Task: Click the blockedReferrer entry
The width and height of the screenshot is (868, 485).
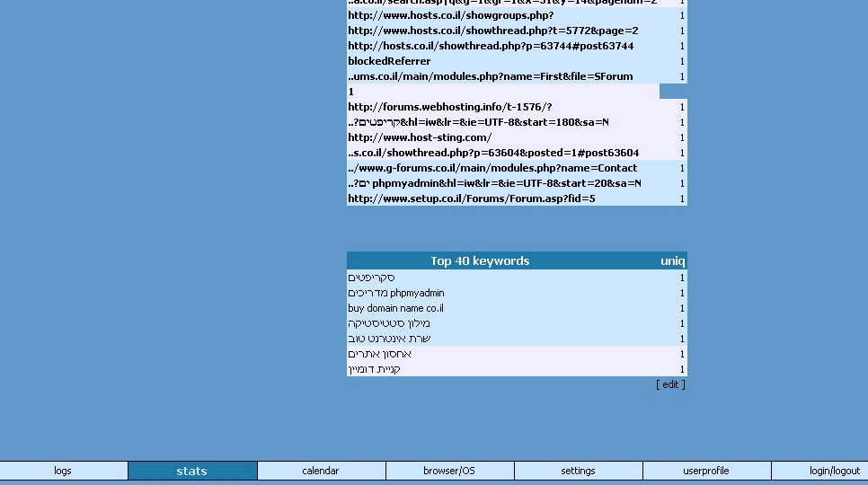Action: point(389,61)
